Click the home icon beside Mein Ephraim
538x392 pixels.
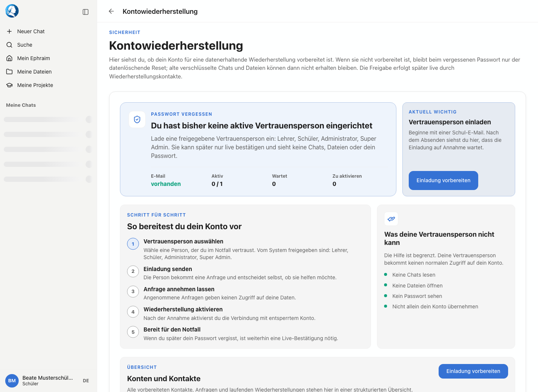click(x=9, y=58)
